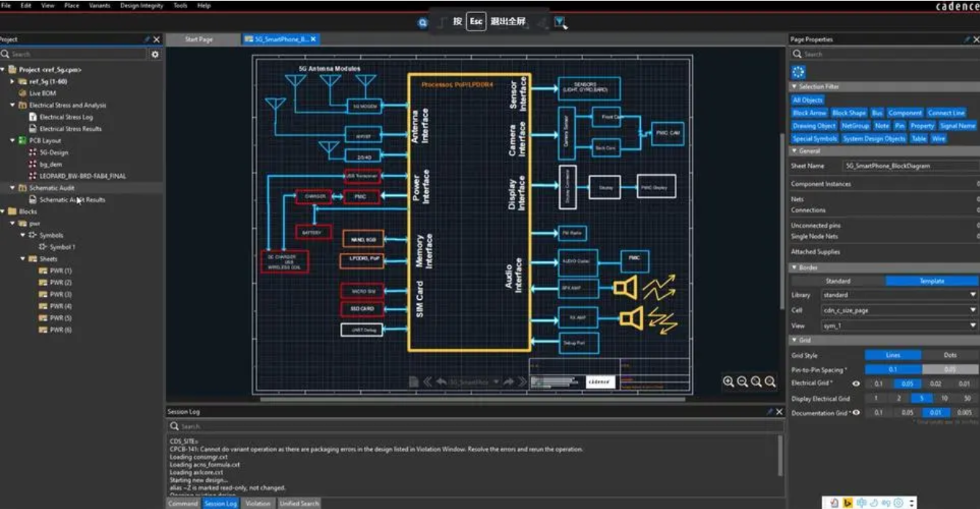
Task: Set Grid Style to Dots
Action: 949,355
